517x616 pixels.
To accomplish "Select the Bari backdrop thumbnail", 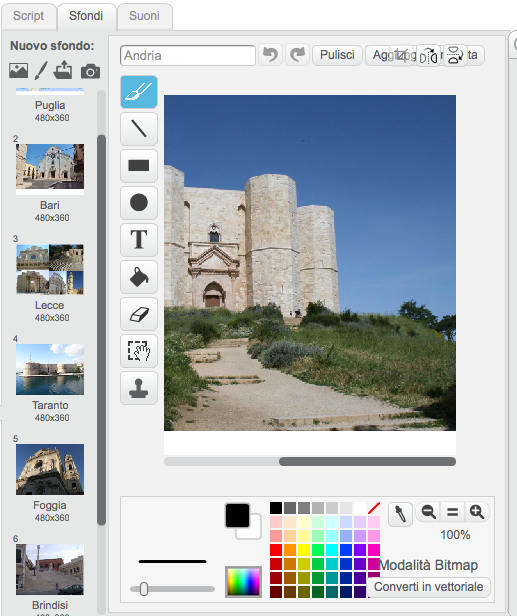I will click(50, 169).
